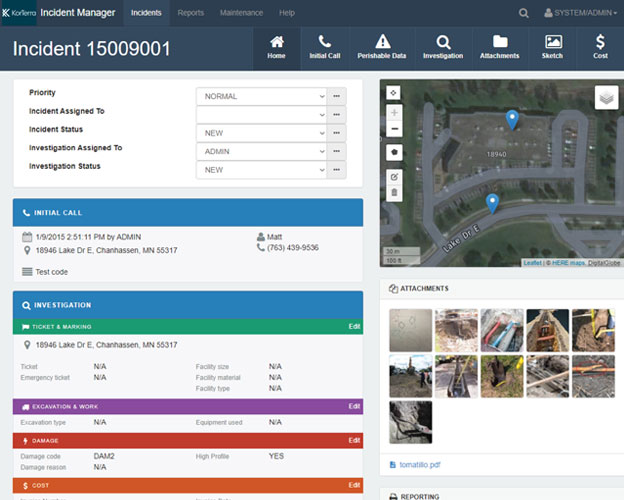Click the edit layers map tool
Screen dimensions: 624x500
pyautogui.click(x=394, y=176)
